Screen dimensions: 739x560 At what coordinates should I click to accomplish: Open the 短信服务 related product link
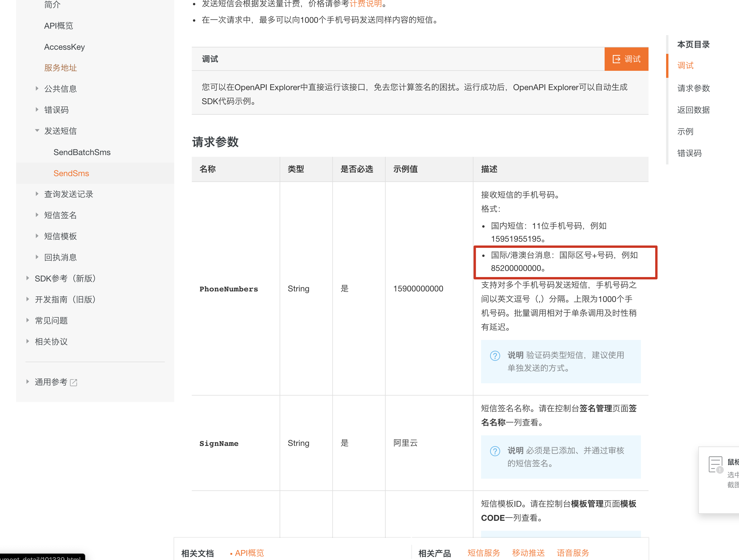point(483,553)
